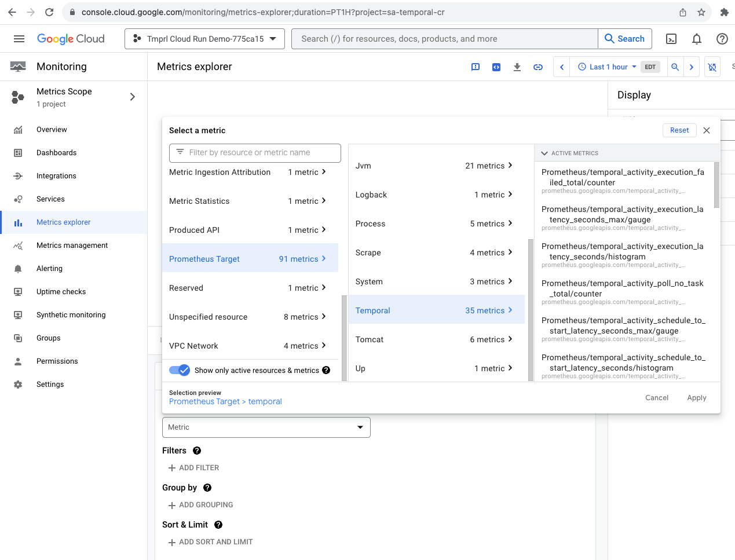Click the help icon next to Filters
The height and width of the screenshot is (560, 735).
point(197,451)
